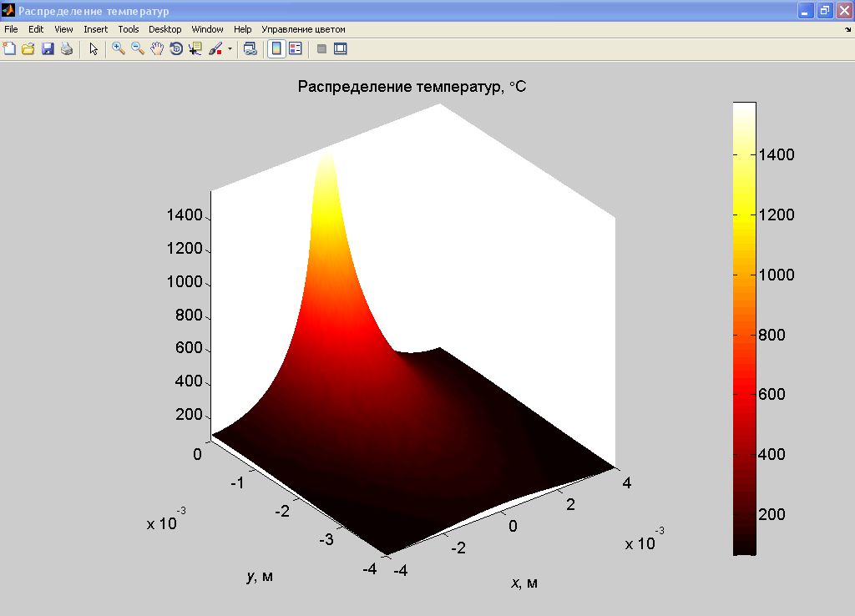The height and width of the screenshot is (616, 855).
Task: Click the Link Plot toolbar icon
Action: [250, 49]
